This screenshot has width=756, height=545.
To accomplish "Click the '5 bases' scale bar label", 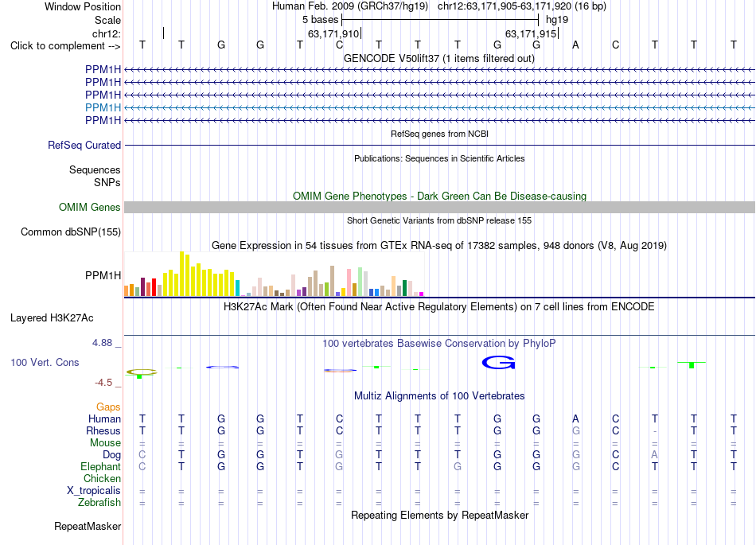I will pyautogui.click(x=320, y=20).
